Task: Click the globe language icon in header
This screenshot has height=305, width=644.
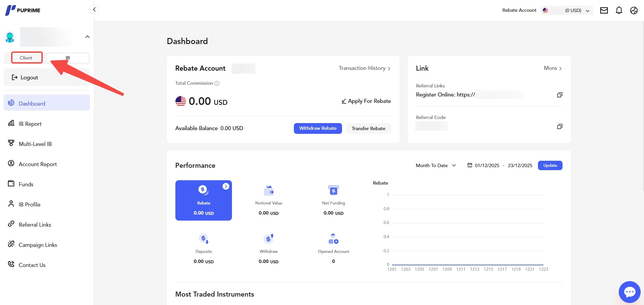Action: point(634,10)
